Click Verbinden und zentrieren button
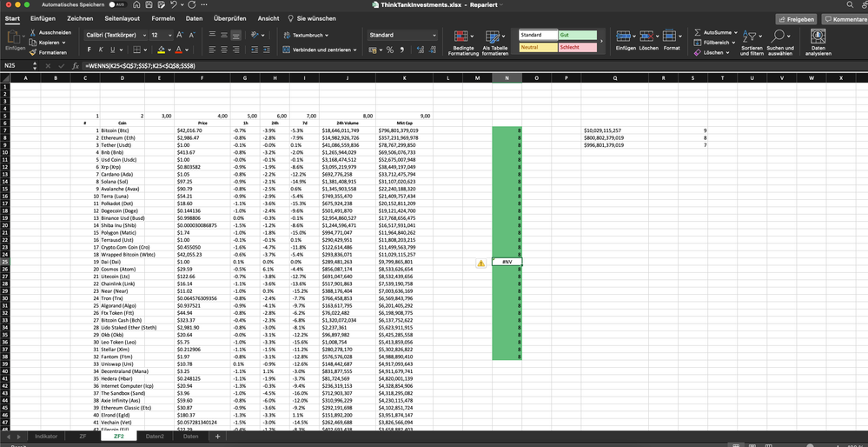Screen dimensions: 868x447 point(320,50)
